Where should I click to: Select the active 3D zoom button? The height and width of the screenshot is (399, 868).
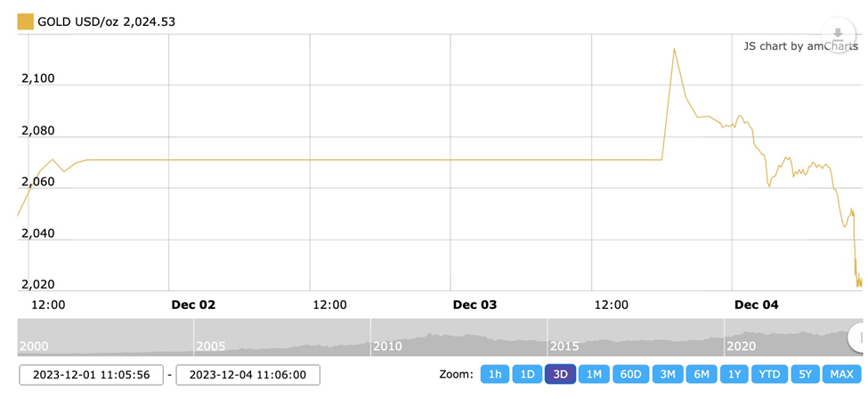560,374
